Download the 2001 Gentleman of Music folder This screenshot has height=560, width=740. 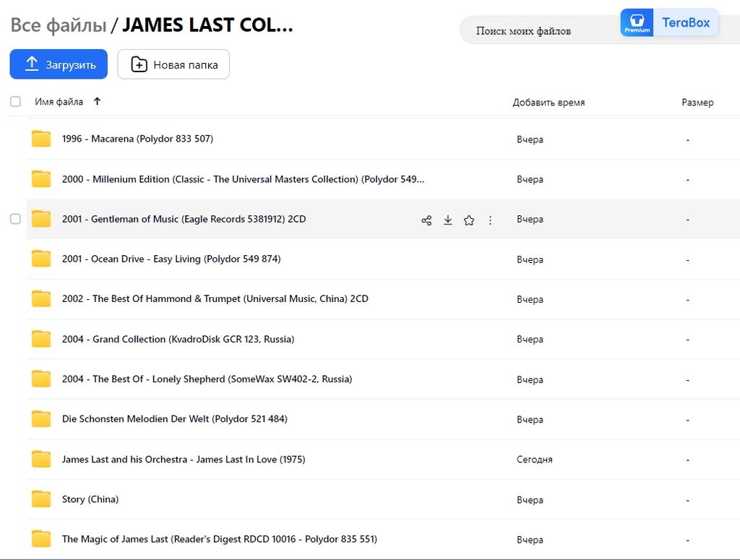pyautogui.click(x=448, y=220)
